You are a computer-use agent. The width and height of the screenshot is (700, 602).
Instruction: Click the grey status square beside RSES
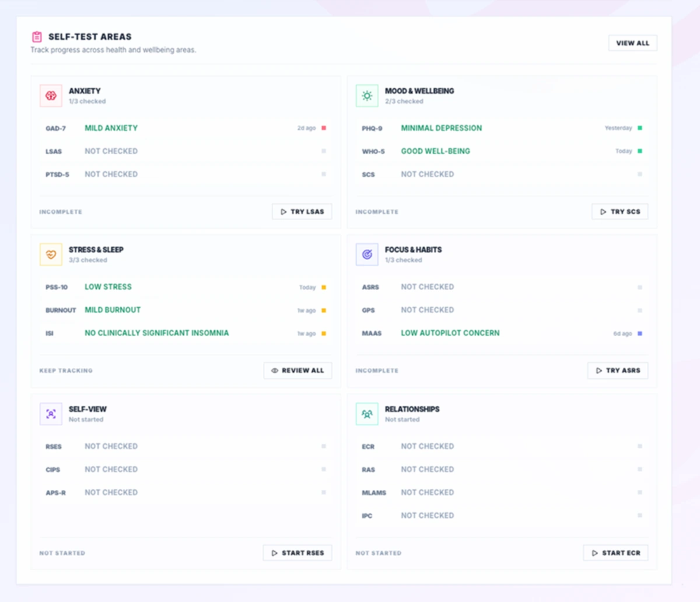coord(324,446)
